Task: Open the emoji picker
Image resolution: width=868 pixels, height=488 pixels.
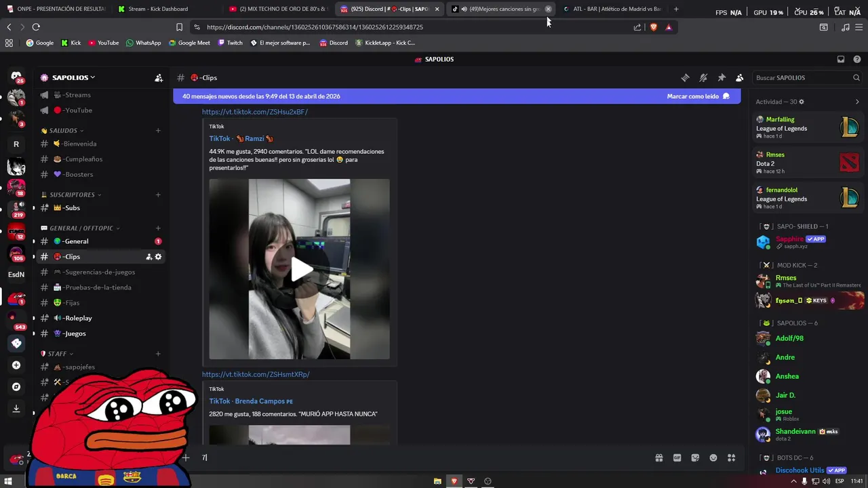Action: [x=713, y=457]
